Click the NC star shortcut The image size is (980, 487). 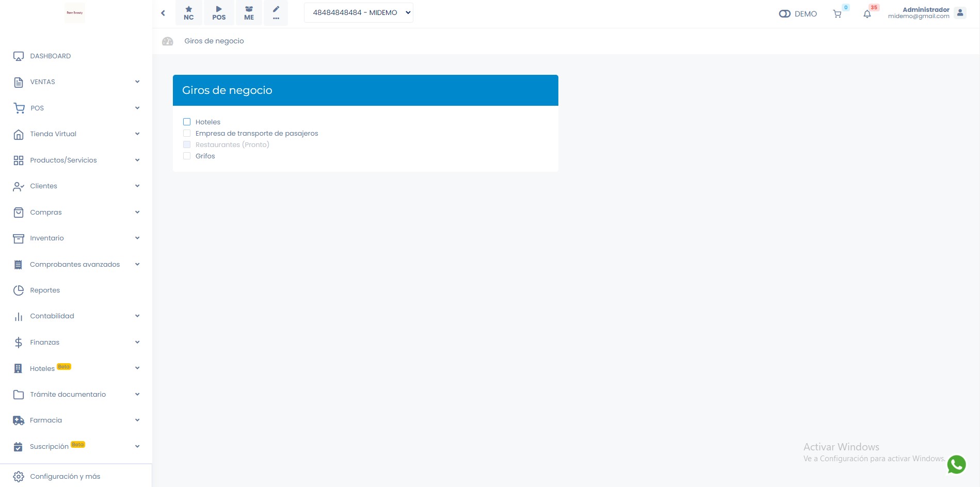[189, 13]
